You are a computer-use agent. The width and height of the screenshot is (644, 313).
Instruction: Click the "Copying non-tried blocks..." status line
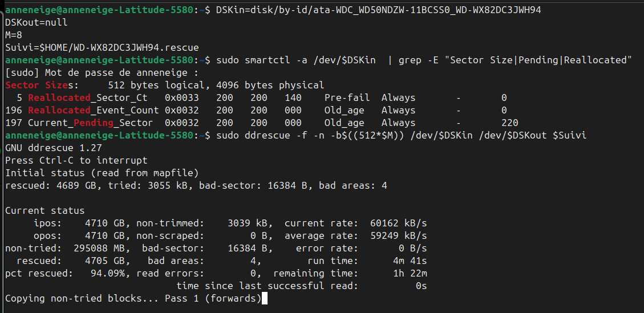pyautogui.click(x=133, y=298)
